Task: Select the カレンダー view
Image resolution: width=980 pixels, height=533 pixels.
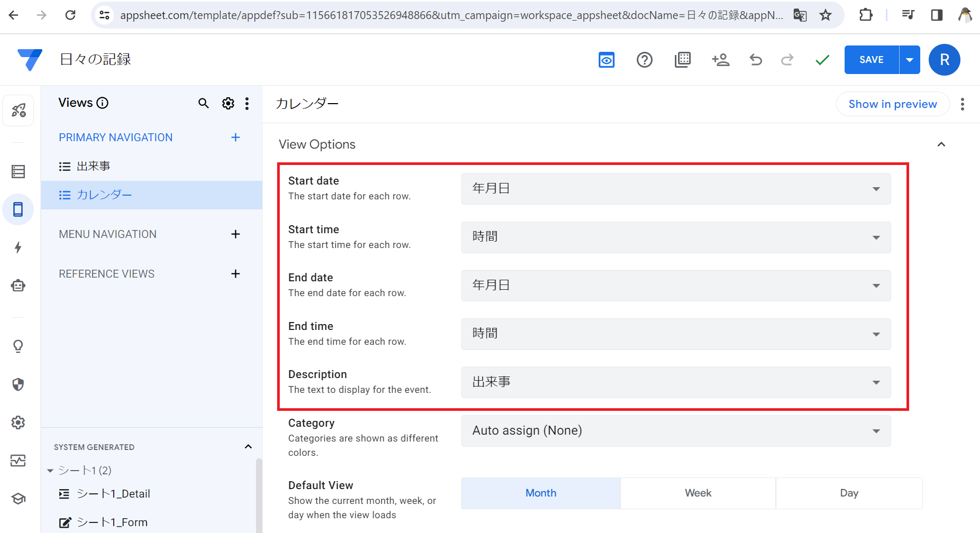Action: pyautogui.click(x=152, y=195)
